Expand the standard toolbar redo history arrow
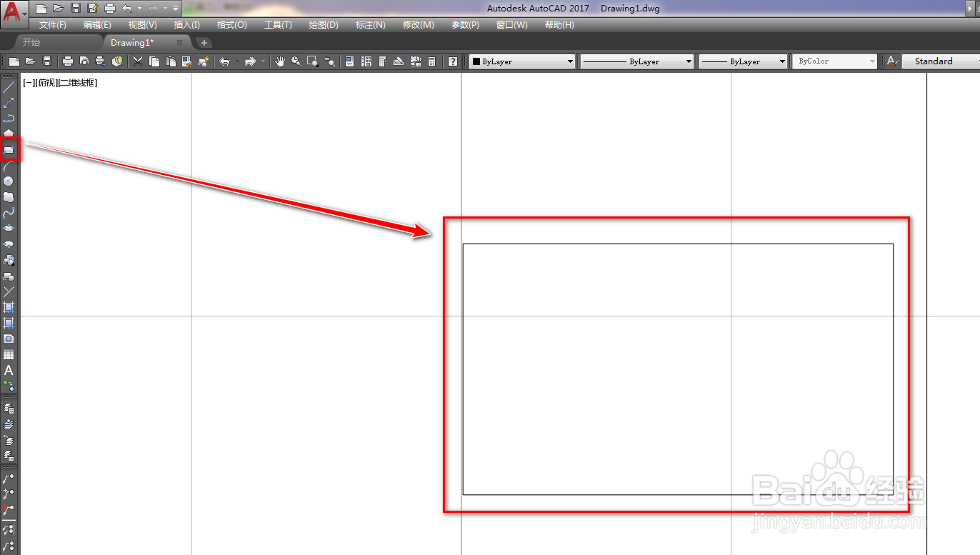This screenshot has height=555, width=980. point(263,62)
